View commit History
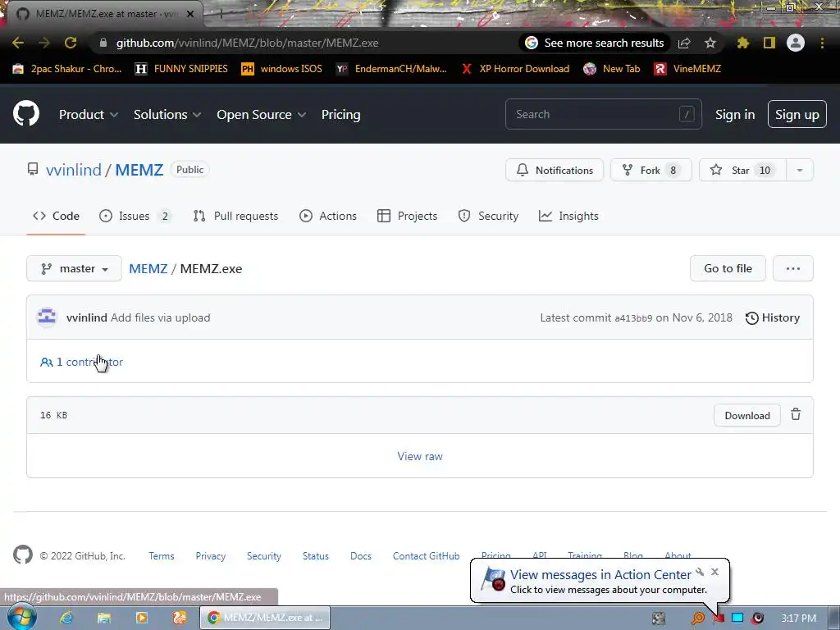Image resolution: width=840 pixels, height=630 pixels. [773, 317]
